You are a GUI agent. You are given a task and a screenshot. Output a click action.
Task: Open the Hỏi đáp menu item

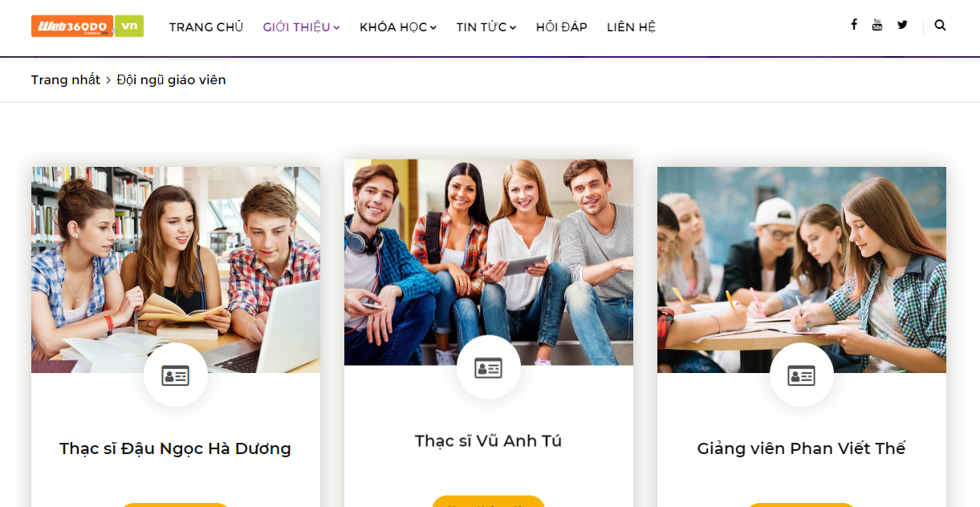(x=562, y=27)
